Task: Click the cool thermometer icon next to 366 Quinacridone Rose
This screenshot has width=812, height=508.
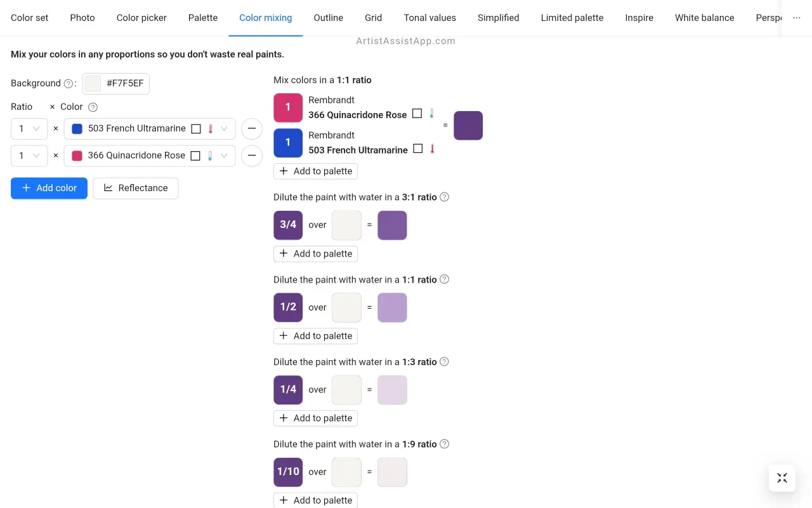Action: point(209,156)
